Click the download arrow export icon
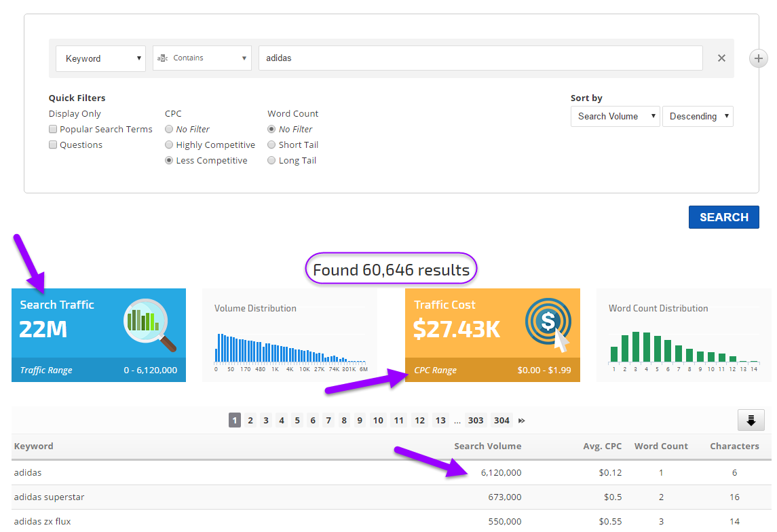The image size is (777, 532). click(x=751, y=421)
